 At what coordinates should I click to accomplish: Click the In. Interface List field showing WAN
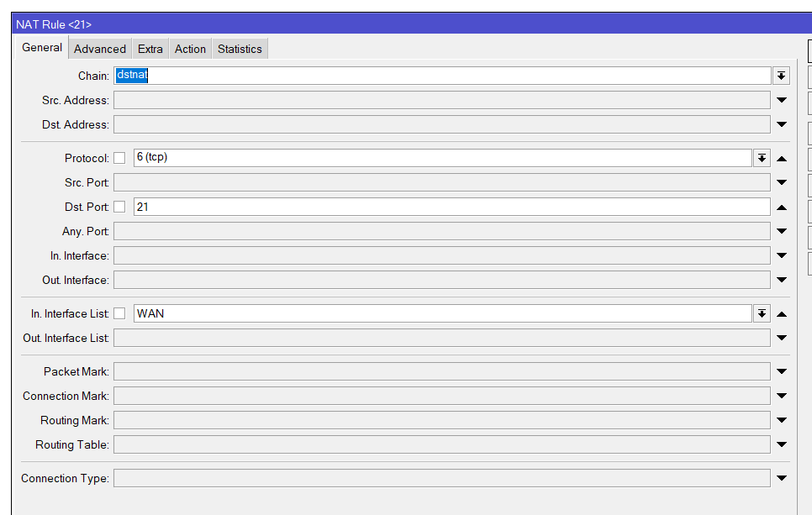click(x=443, y=313)
